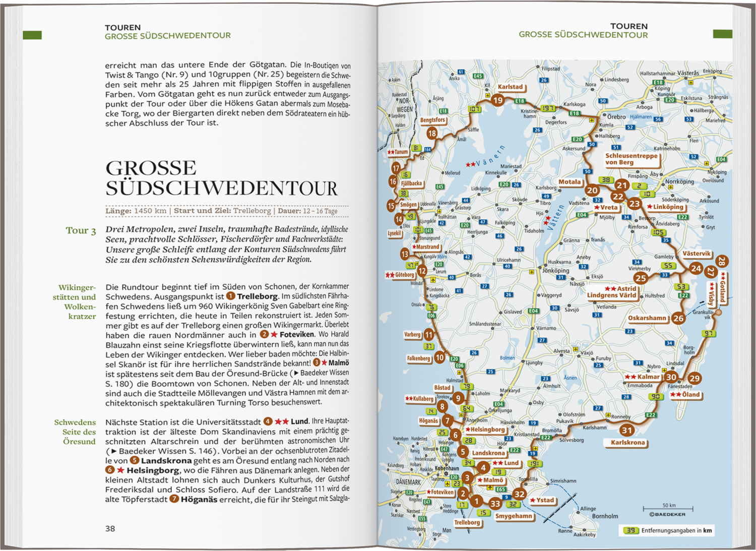Click route marker 20 below Motala
The image size is (756, 551).
click(592, 191)
